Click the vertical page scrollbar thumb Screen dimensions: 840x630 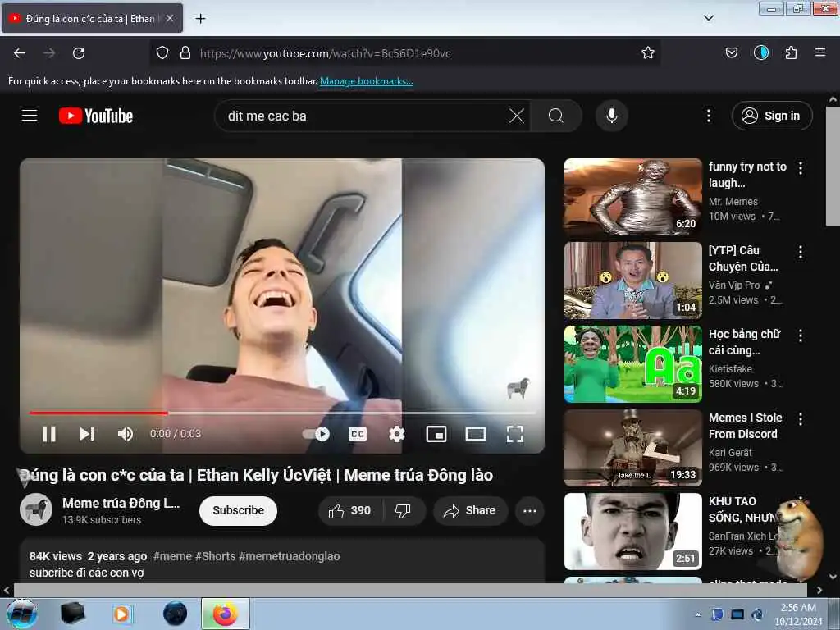(x=833, y=167)
